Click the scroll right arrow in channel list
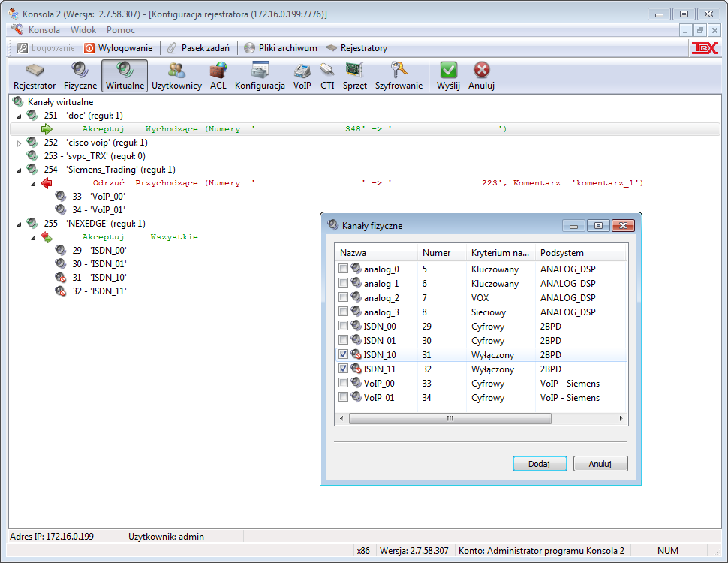 (x=621, y=419)
